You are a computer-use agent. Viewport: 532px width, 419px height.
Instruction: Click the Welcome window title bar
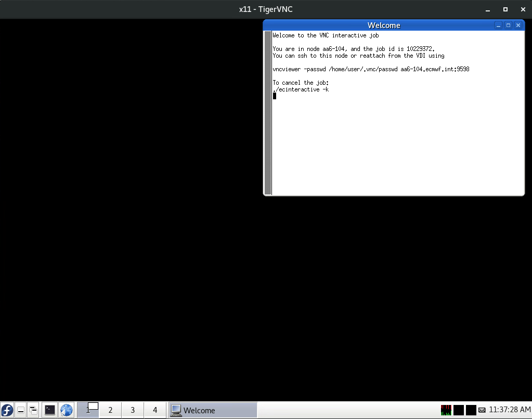tap(384, 25)
